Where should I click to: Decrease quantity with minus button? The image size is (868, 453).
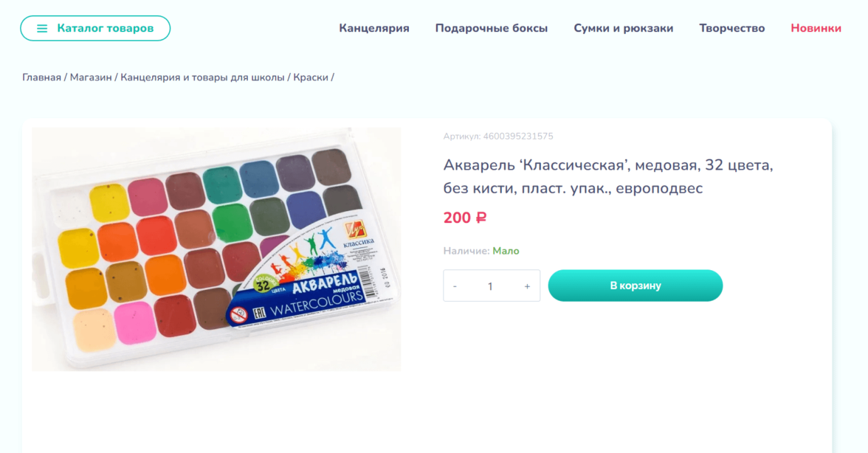tap(455, 286)
